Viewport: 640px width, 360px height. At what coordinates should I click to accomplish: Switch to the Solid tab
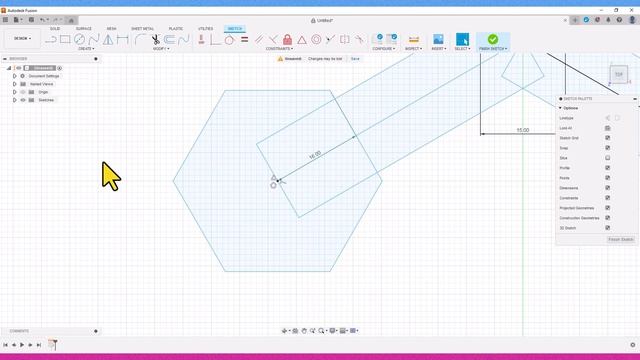click(x=55, y=29)
